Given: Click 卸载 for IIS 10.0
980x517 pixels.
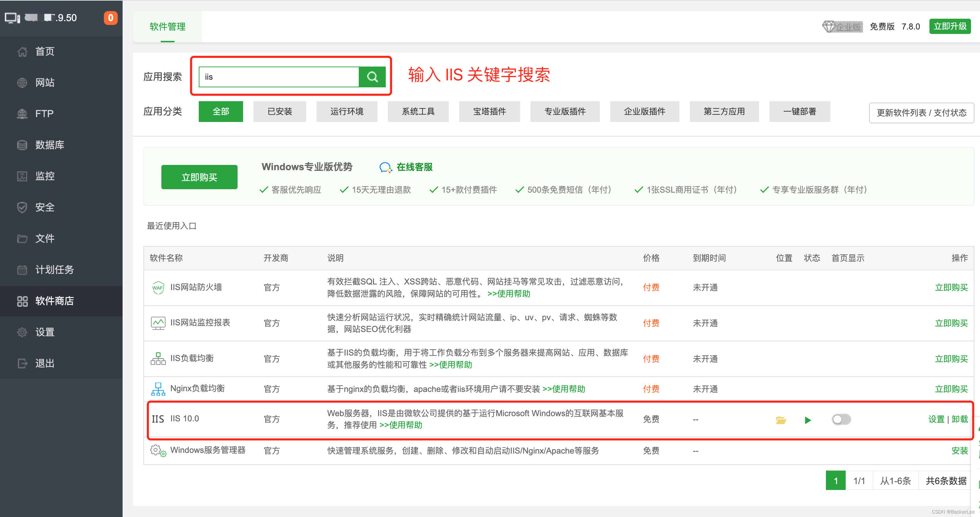Looking at the screenshot, I should 960,420.
